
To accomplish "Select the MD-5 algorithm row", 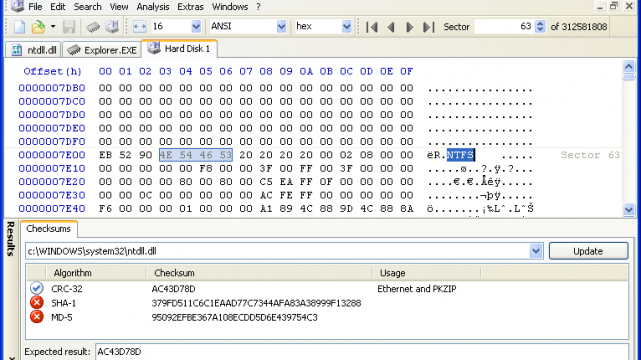I will point(327,317).
